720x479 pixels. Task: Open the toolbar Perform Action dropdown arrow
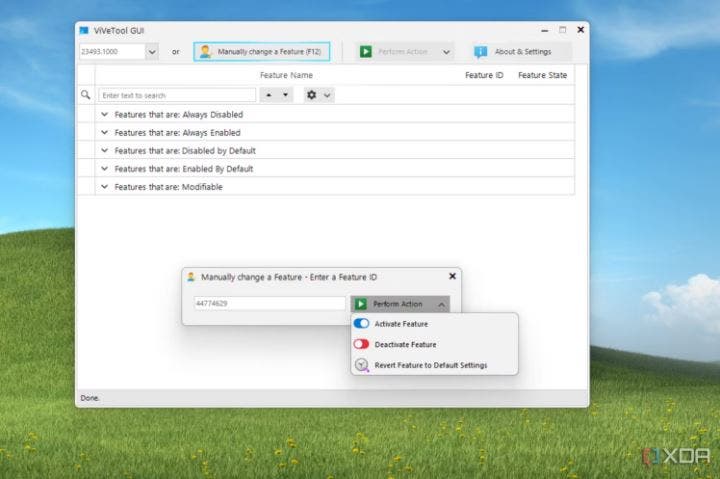point(446,52)
